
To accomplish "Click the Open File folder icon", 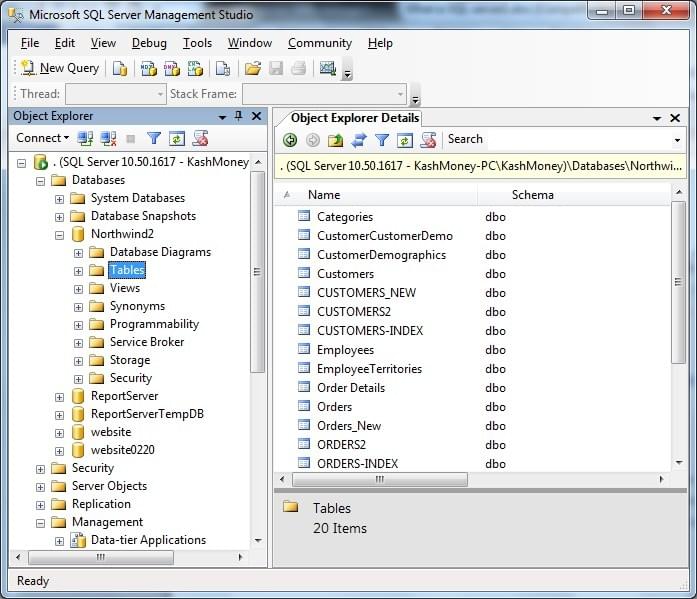I will (x=252, y=68).
